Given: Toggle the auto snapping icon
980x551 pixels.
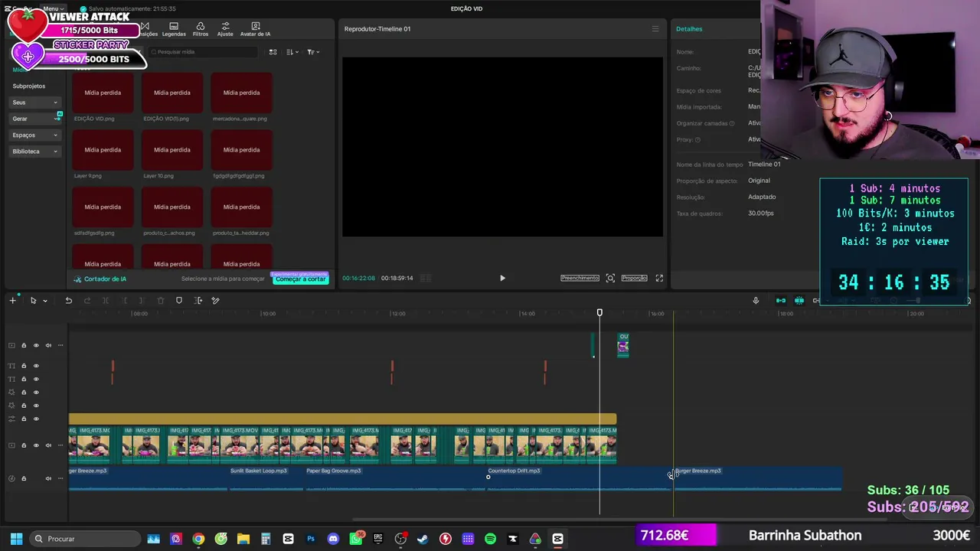Looking at the screenshot, I should click(x=799, y=301).
